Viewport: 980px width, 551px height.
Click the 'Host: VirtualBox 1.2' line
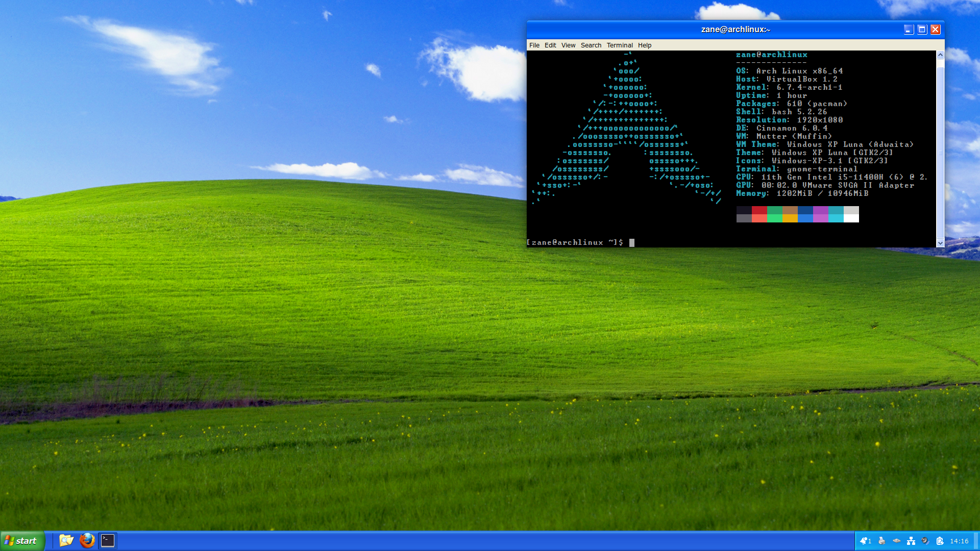(x=787, y=79)
